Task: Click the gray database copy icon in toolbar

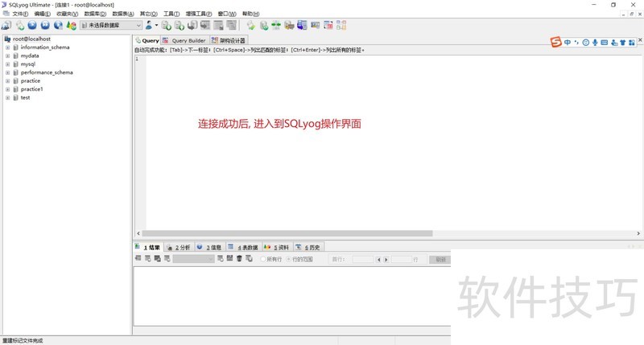Action: [x=192, y=26]
